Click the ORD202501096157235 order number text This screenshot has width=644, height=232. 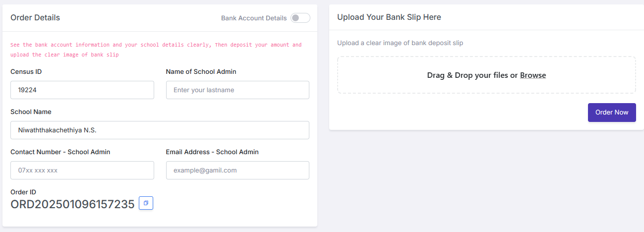tap(72, 204)
